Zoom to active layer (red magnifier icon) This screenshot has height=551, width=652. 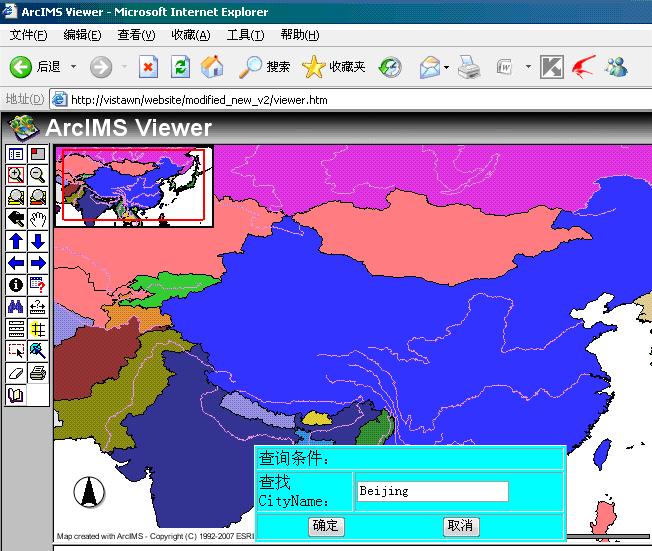[x=38, y=197]
